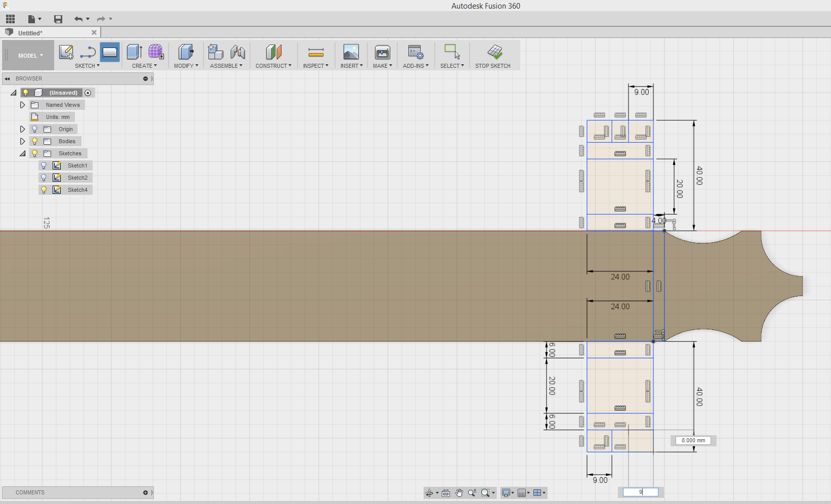Open the File menu icon
This screenshot has width=831, height=504.
(x=34, y=19)
